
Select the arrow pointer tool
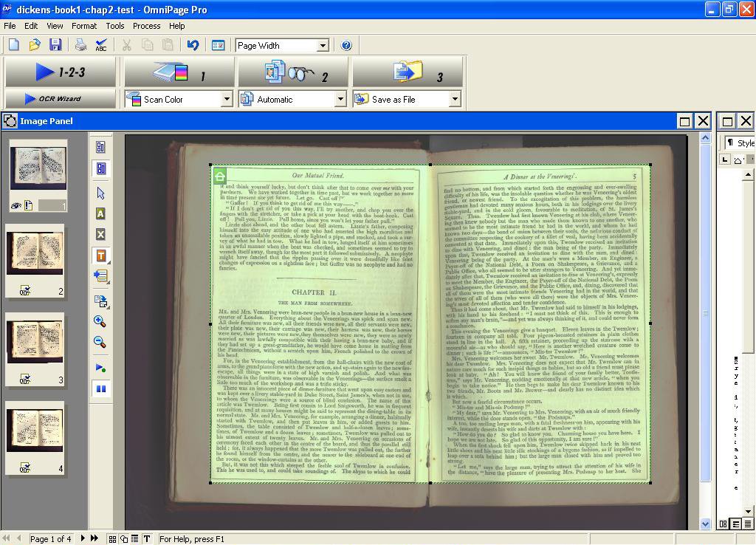100,193
